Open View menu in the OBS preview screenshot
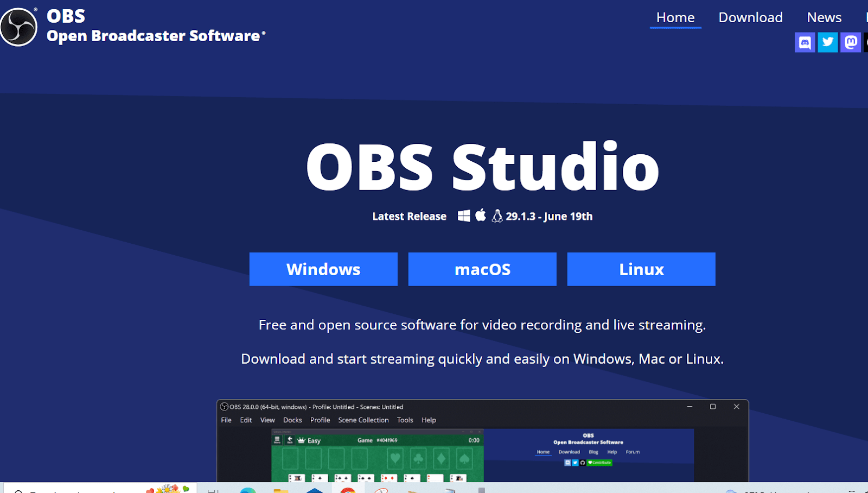 coord(267,420)
